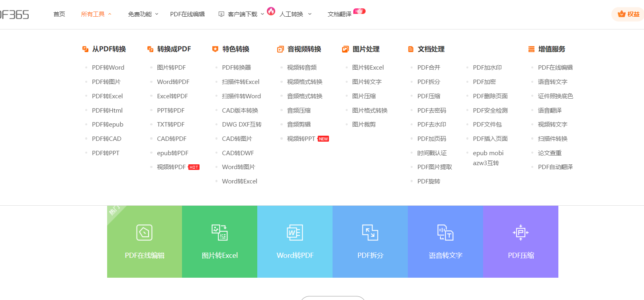The height and width of the screenshot is (300, 644).
Task: Open the Word转Excel link
Action: point(239,181)
